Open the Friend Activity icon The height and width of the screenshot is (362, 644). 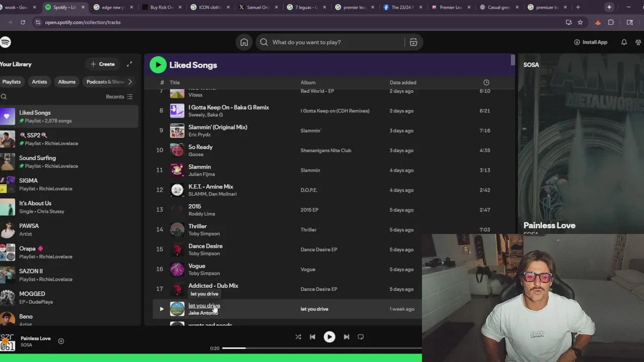click(x=638, y=42)
